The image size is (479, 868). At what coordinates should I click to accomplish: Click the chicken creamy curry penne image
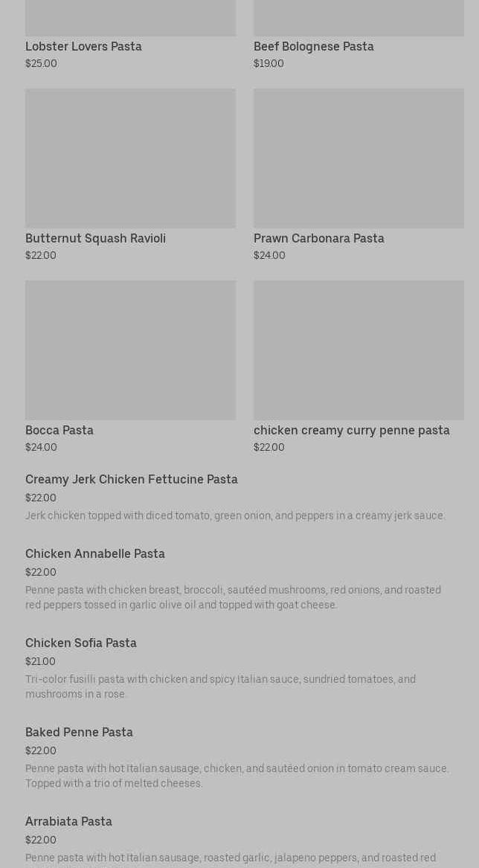tap(359, 350)
